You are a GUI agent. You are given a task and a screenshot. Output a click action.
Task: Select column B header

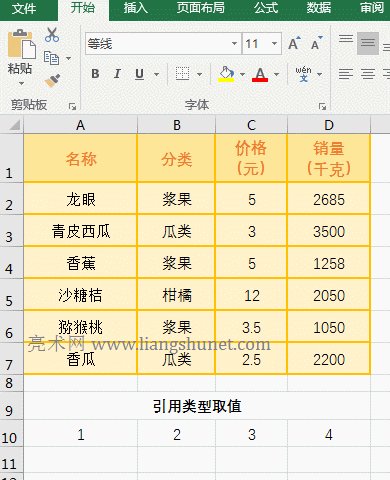point(176,125)
